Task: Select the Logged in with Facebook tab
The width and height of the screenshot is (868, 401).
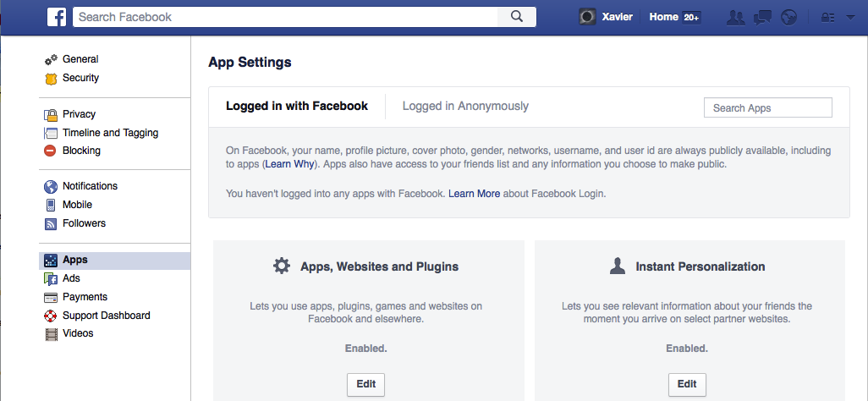Action: pyautogui.click(x=297, y=106)
